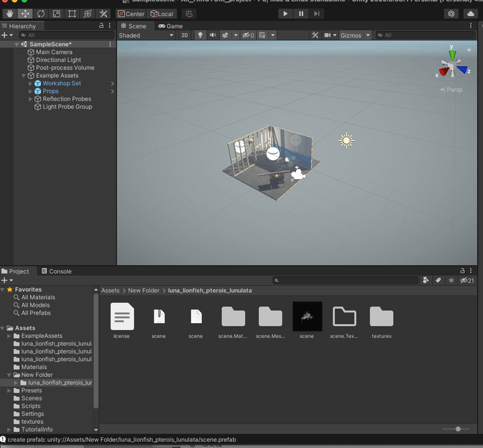The image size is (483, 448).
Task: Click New Folder in the breadcrumb path
Action: (144, 290)
